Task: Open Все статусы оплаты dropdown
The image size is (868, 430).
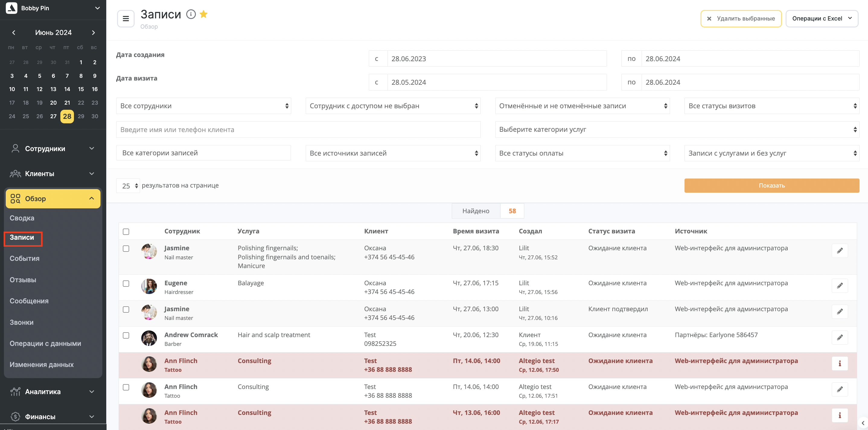Action: coord(582,153)
